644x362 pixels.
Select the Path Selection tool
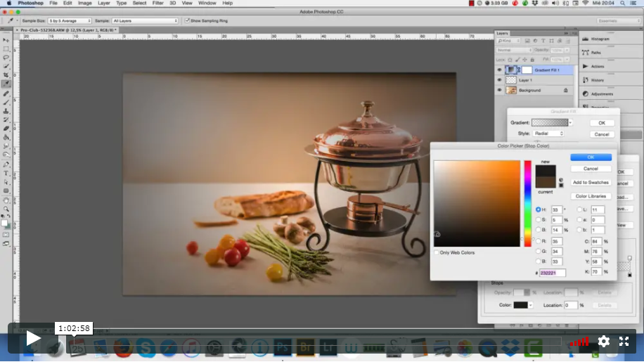[x=6, y=182]
